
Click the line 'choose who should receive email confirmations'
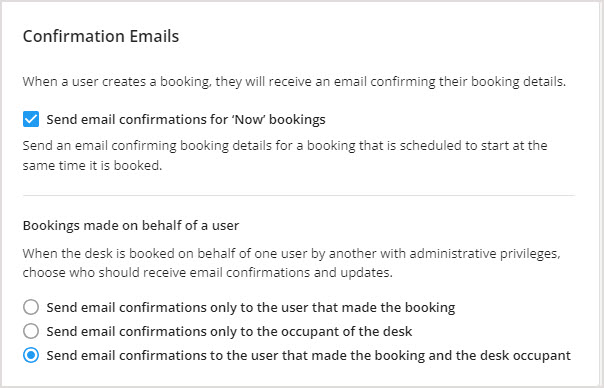pos(208,273)
